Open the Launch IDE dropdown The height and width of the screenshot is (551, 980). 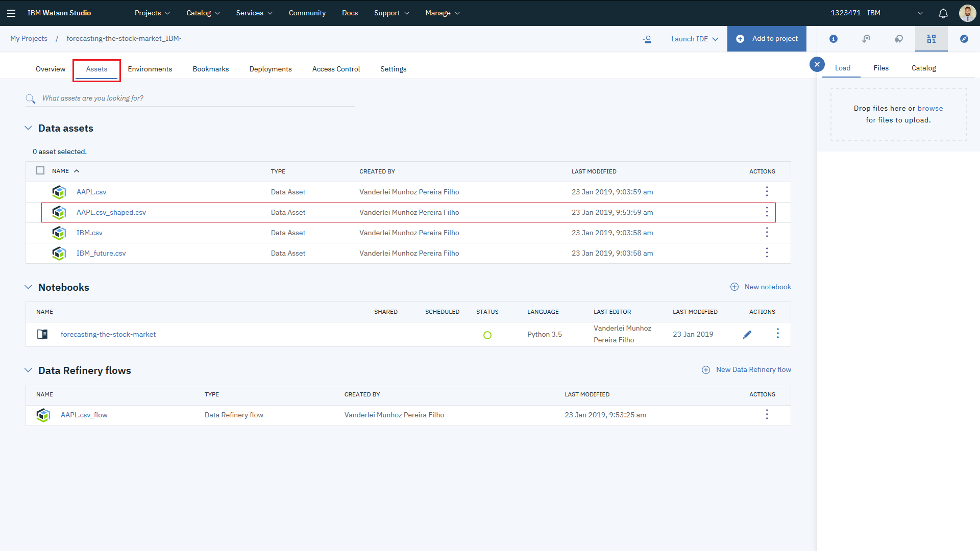click(695, 39)
